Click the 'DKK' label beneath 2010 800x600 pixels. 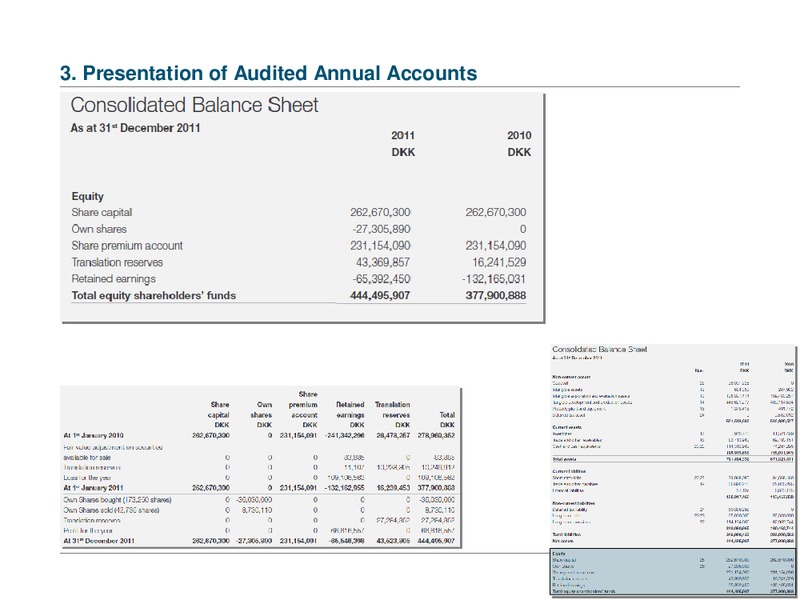click(x=519, y=152)
